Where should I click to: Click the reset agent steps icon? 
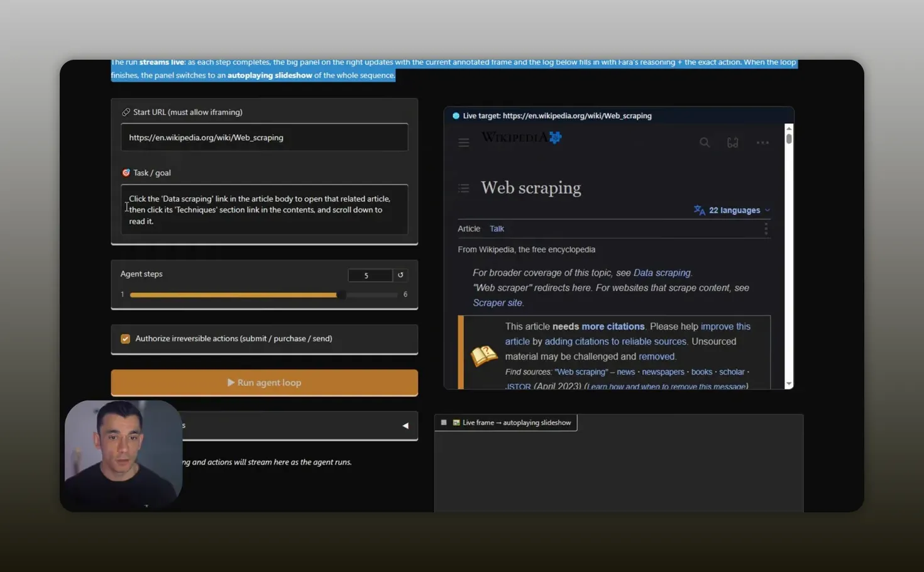tap(400, 275)
